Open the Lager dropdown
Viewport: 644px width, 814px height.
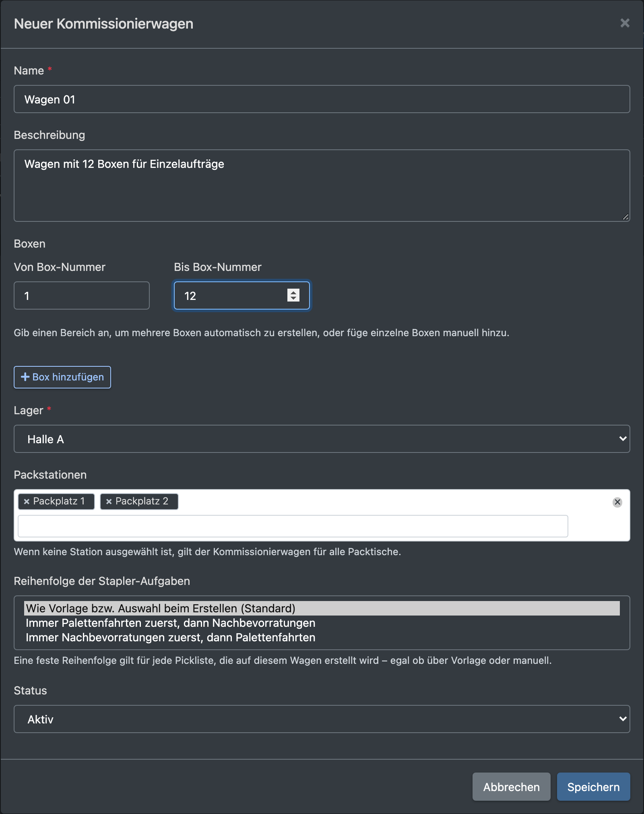pos(322,439)
